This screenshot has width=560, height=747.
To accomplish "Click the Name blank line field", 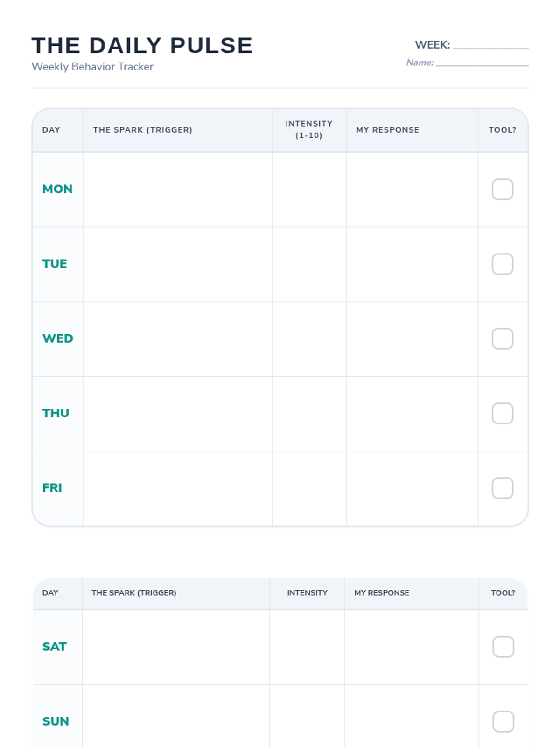I will 482,63.
